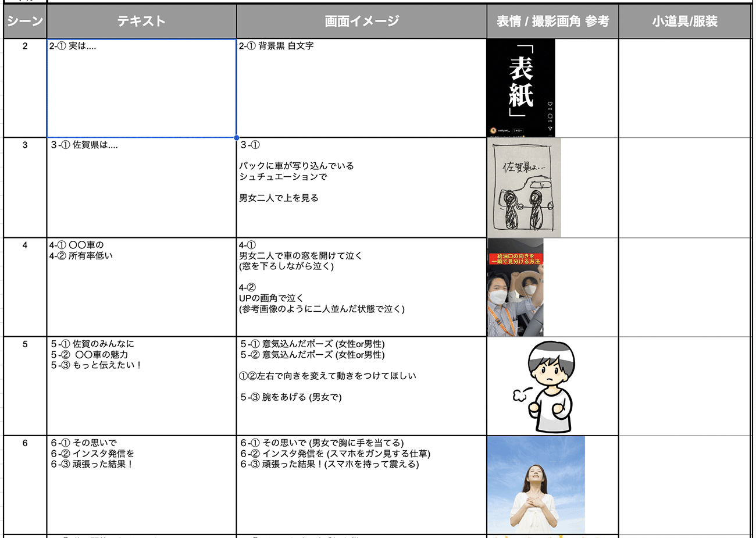
Task: Select the テキスト header cell
Action: (x=141, y=22)
